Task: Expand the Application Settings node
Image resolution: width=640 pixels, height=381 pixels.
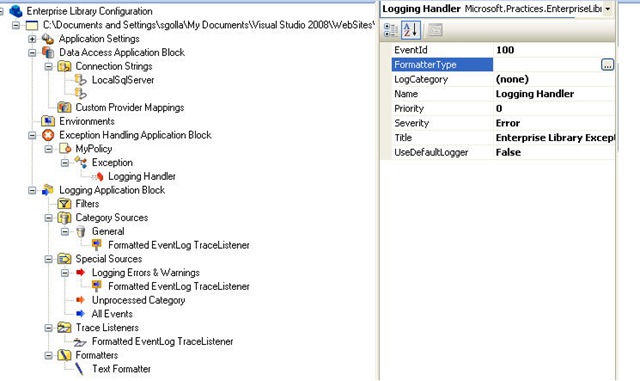Action: coord(32,39)
